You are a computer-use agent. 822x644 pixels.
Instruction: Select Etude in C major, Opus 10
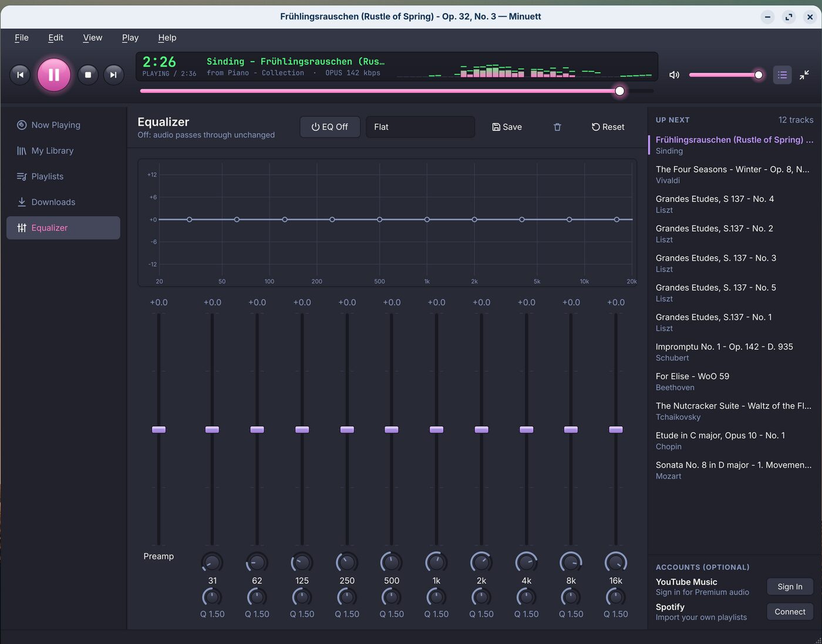point(734,441)
